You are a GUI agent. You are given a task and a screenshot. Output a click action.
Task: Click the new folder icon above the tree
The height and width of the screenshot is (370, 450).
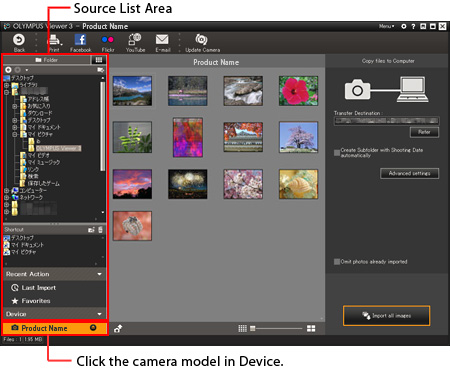coord(100,70)
